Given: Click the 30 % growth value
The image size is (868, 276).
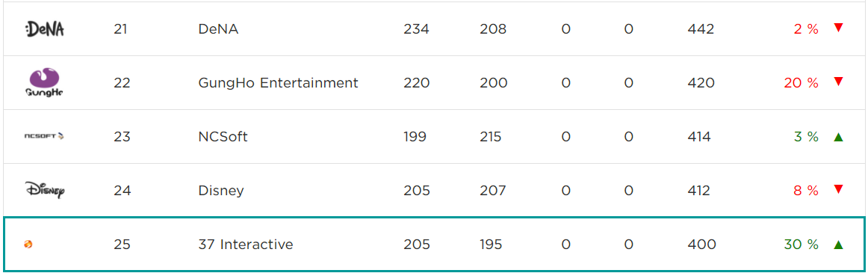Looking at the screenshot, I should click(801, 245).
